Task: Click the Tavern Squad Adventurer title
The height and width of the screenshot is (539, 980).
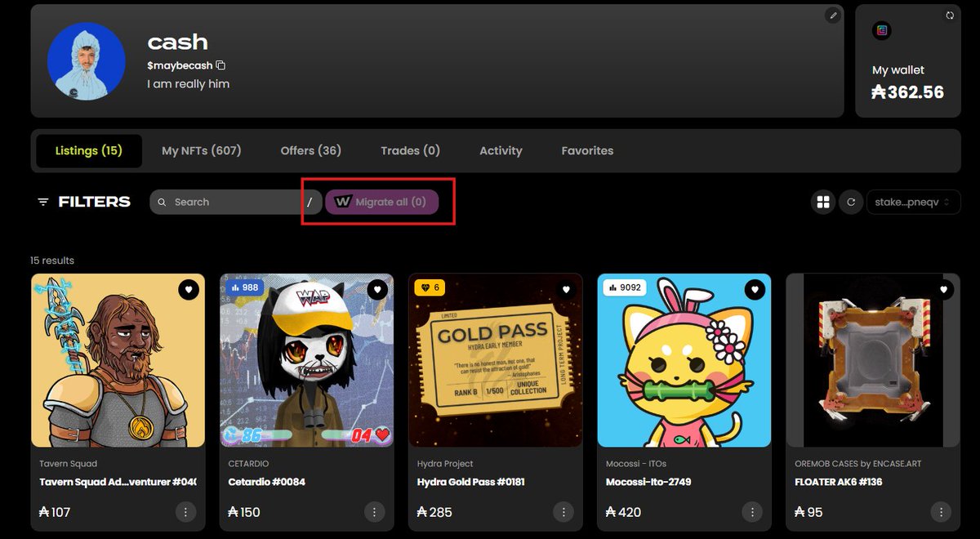Action: point(118,482)
